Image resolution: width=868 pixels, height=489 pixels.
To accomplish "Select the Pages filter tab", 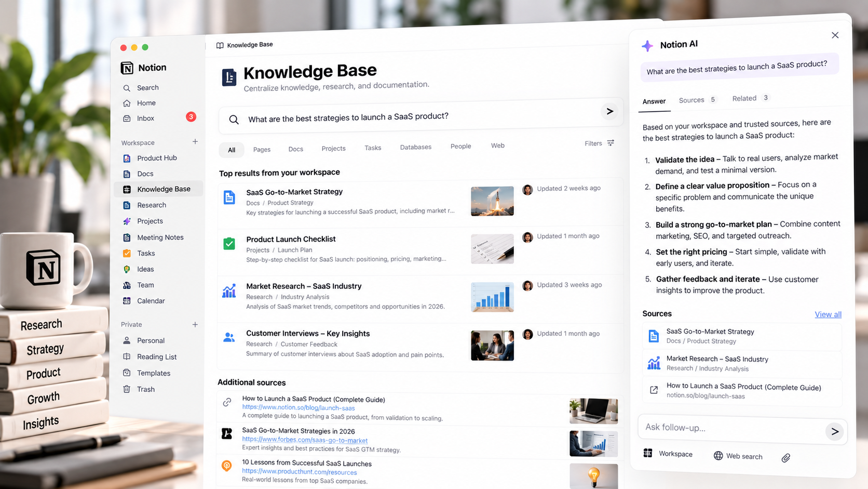I will click(262, 149).
